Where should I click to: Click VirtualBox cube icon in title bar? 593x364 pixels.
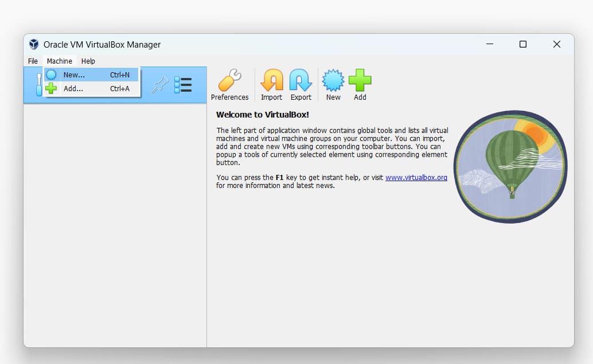[x=34, y=44]
